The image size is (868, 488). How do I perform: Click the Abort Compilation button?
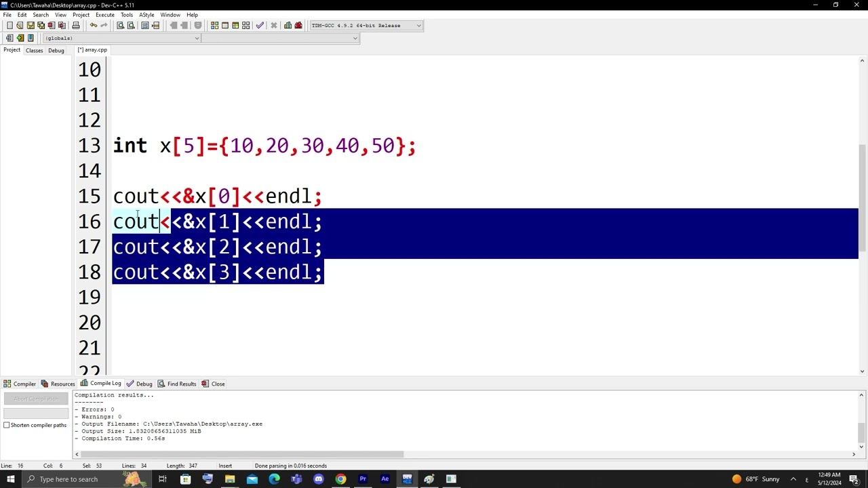(x=36, y=399)
